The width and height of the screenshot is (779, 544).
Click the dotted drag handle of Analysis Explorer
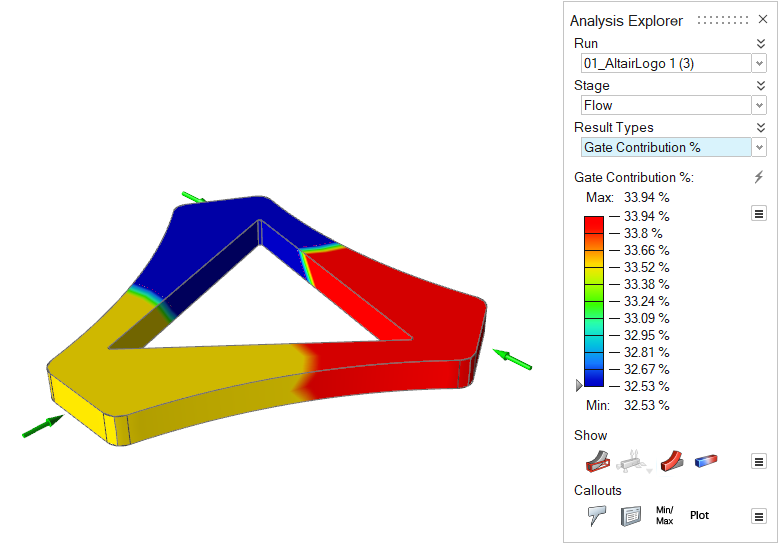[723, 20]
